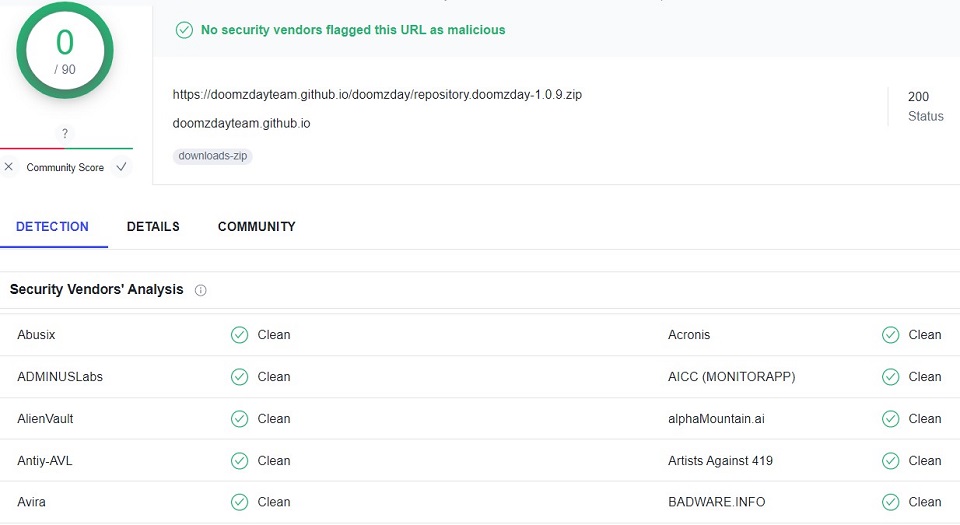The width and height of the screenshot is (960, 525).
Task: Select the ADMINUSLabs vendor name
Action: tap(60, 377)
